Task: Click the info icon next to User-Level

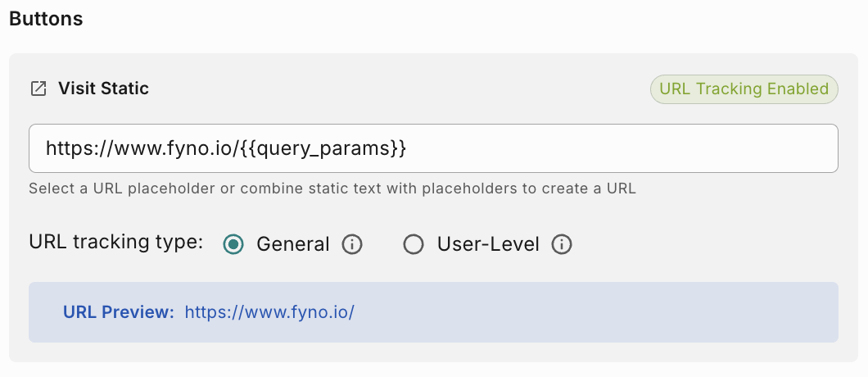Action: [561, 244]
